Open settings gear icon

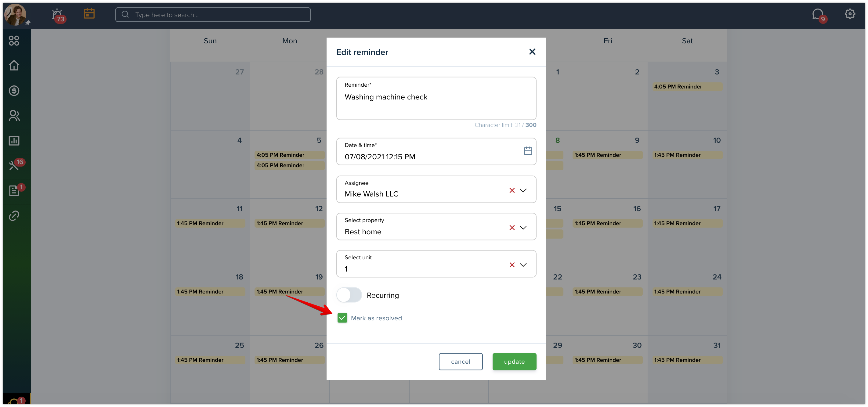click(x=850, y=14)
